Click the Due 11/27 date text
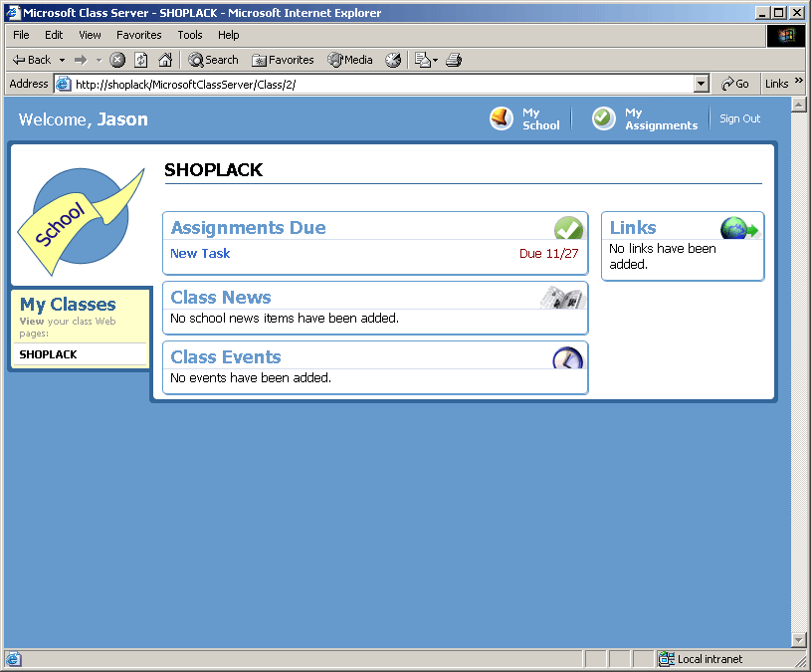The image size is (811, 672). [x=548, y=254]
